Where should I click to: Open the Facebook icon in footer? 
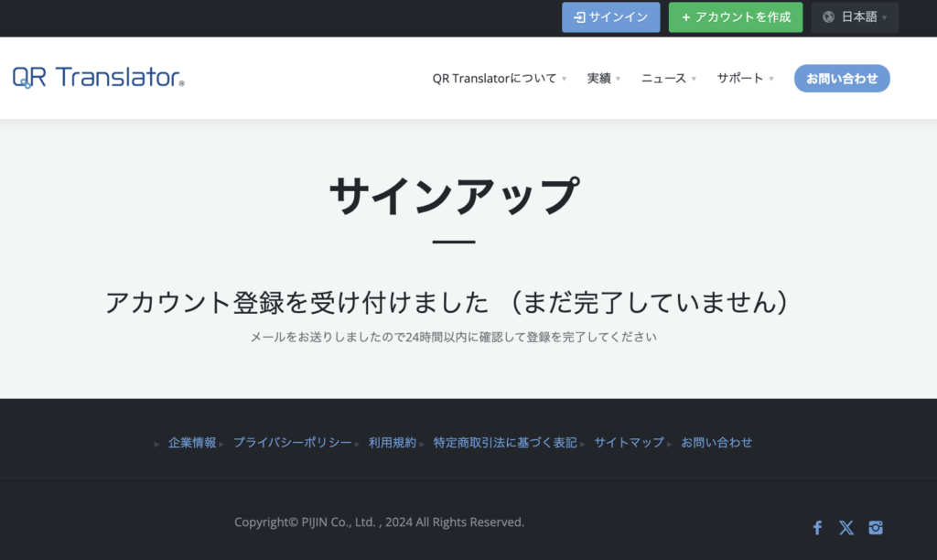[x=817, y=528]
